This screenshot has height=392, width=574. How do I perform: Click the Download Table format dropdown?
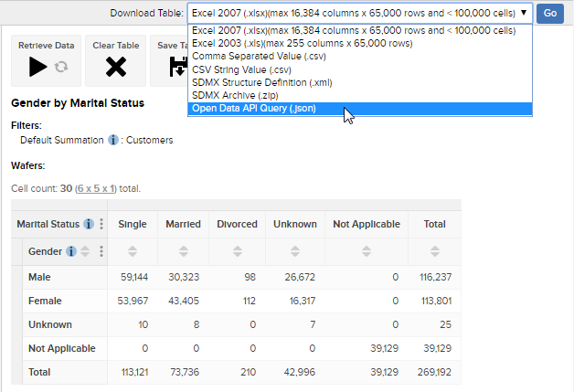click(x=359, y=13)
